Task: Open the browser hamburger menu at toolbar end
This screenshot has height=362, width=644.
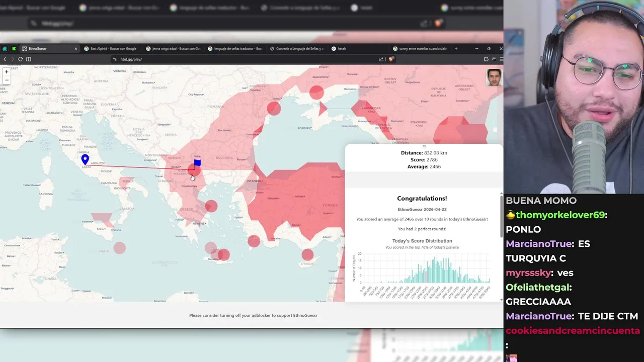Action: tap(501, 59)
